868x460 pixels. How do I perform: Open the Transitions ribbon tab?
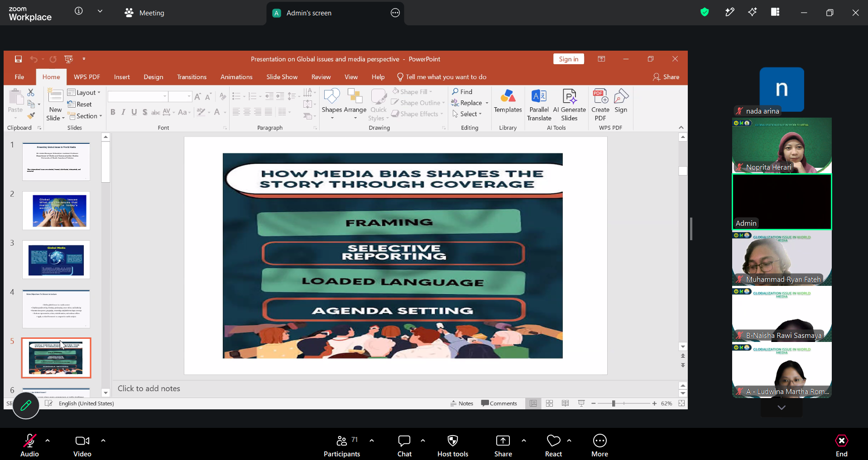click(x=192, y=77)
